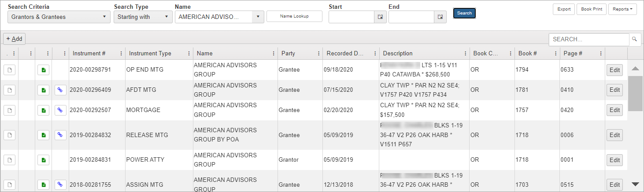
Task: Click green file icon for 2020-00296409 row
Action: (43, 90)
